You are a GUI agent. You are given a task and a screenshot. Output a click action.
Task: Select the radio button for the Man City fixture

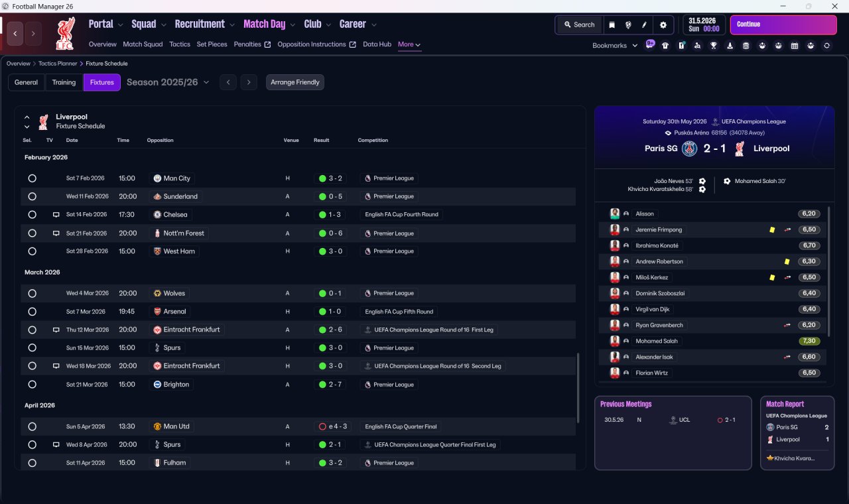click(x=32, y=178)
